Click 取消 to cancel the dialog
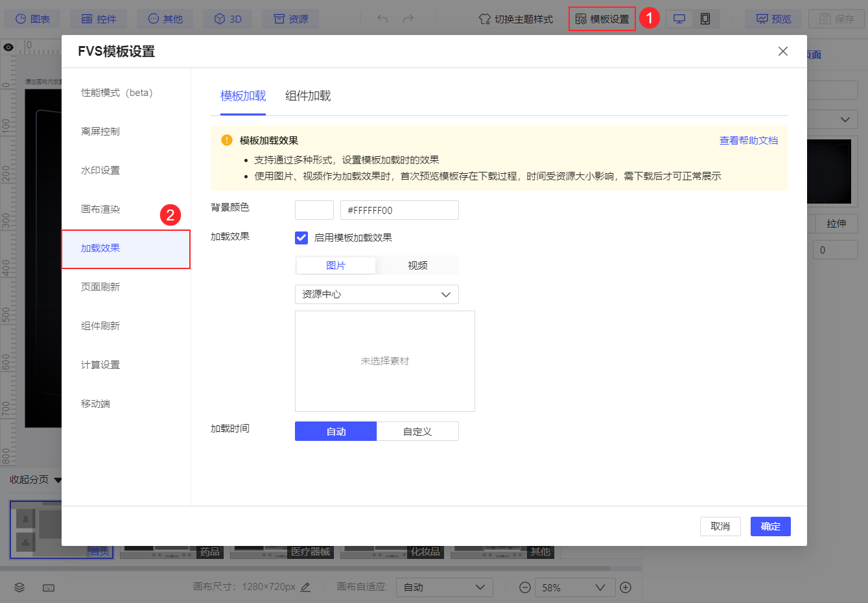The height and width of the screenshot is (603, 868). [720, 526]
